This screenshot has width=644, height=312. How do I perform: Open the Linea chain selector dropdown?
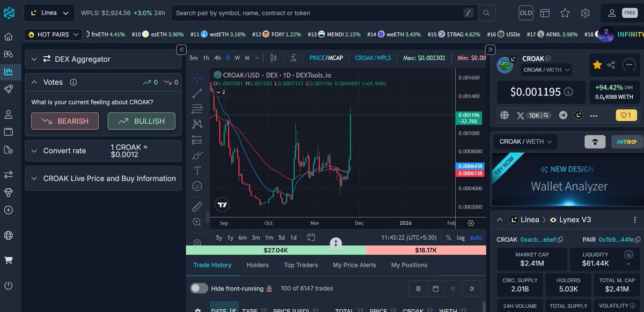pos(49,12)
